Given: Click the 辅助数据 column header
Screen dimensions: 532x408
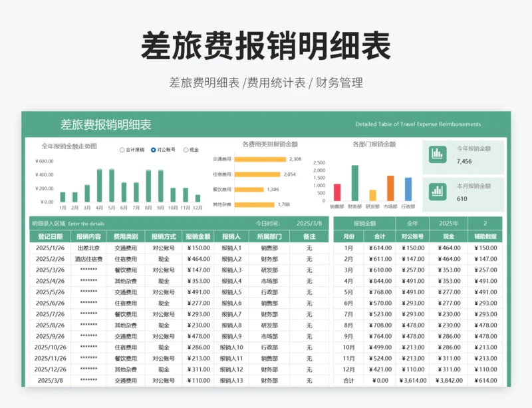Looking at the screenshot, I should pos(485,236).
